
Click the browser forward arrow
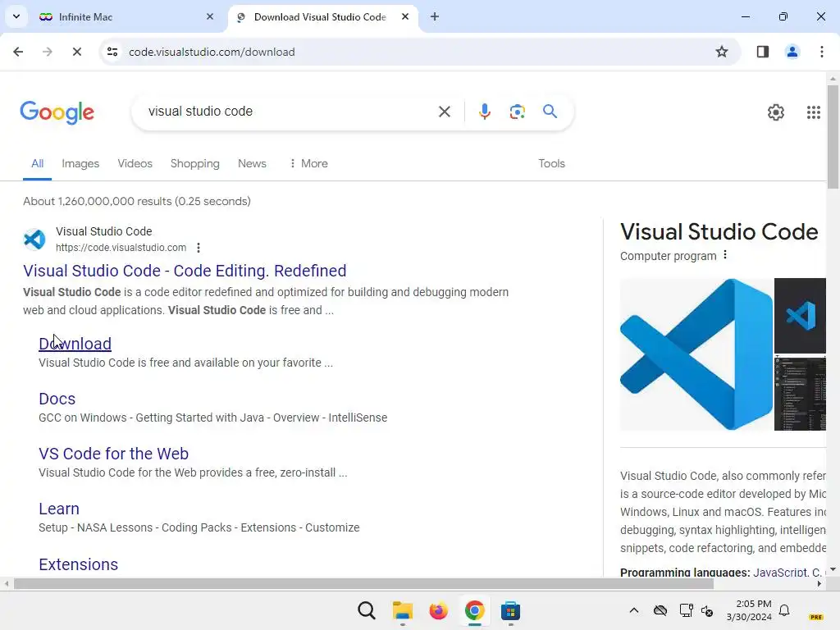[x=48, y=52]
